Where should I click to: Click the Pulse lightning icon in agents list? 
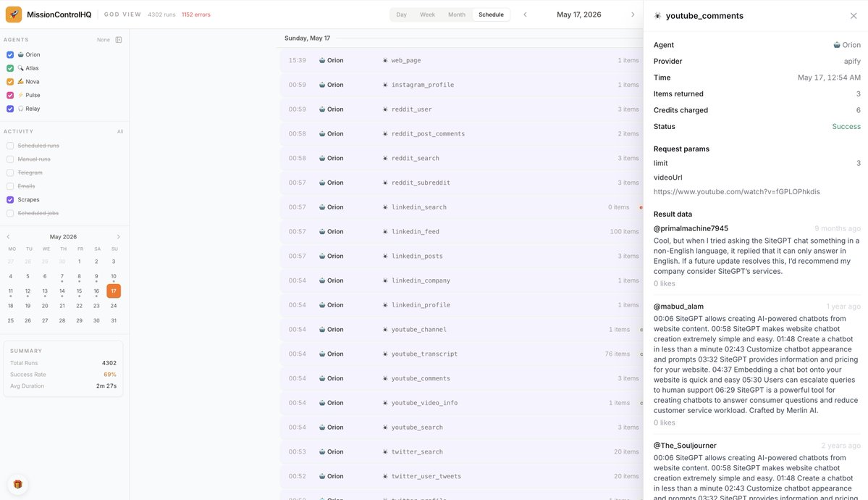click(x=20, y=96)
